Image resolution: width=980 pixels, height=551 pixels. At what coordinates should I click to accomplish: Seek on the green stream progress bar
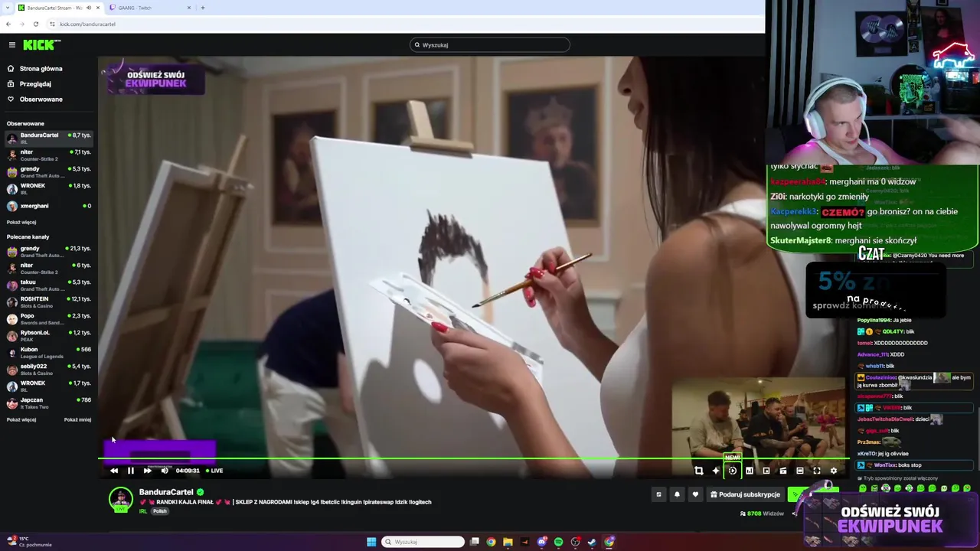coord(473,458)
